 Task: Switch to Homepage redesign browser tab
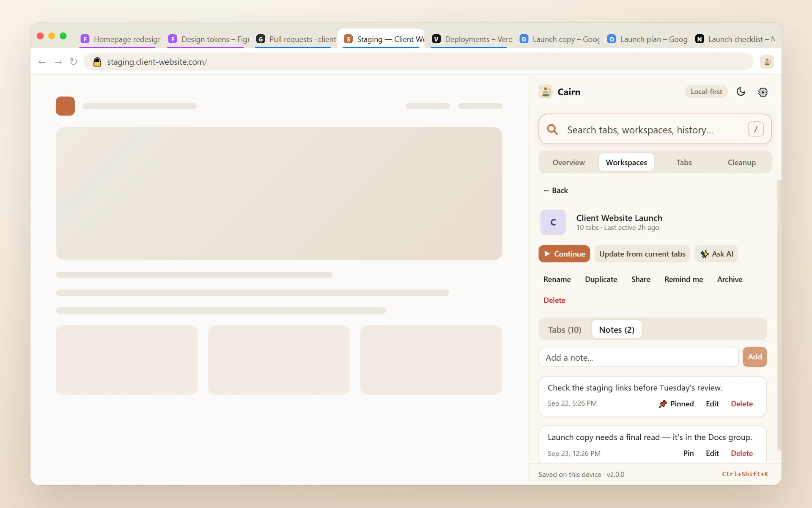pos(121,39)
